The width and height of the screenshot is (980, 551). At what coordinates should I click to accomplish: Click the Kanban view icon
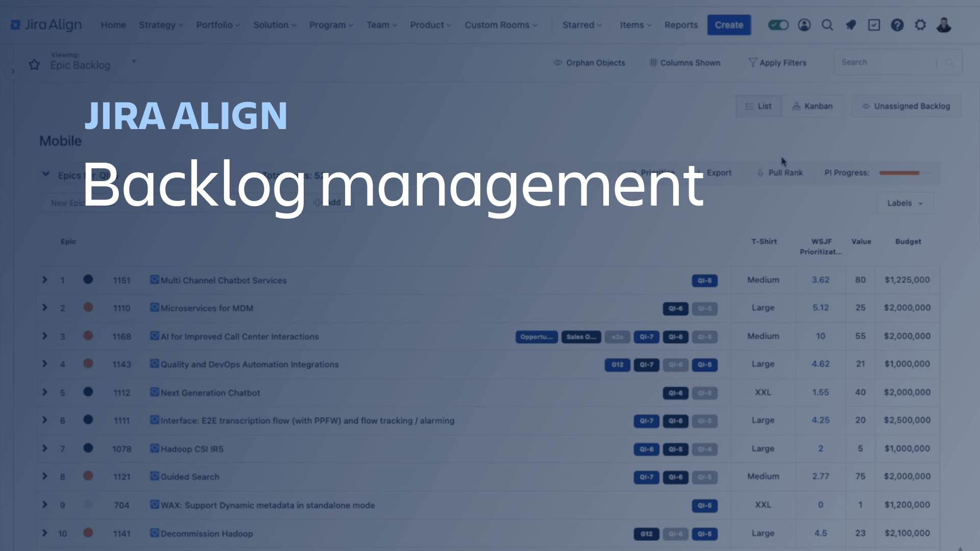point(813,106)
